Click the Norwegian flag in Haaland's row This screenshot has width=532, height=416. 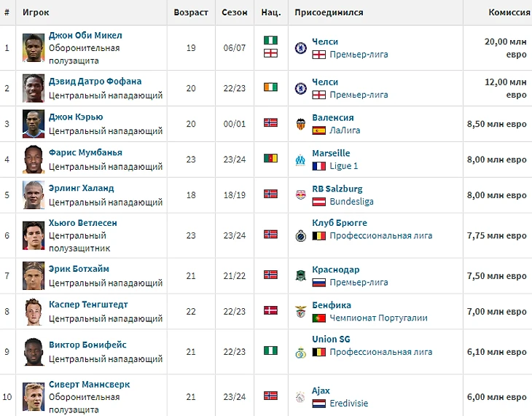pyautogui.click(x=271, y=195)
